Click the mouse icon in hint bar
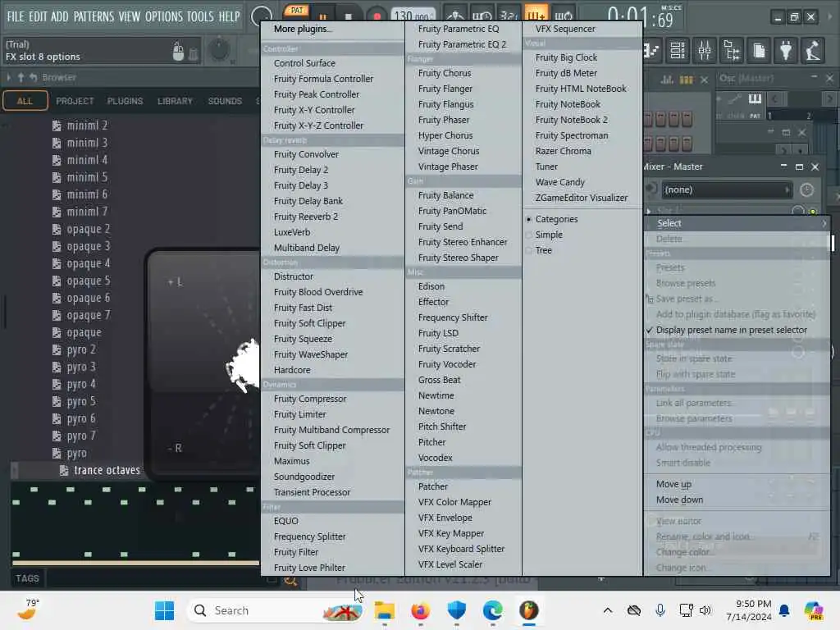840x630 pixels. pos(178,52)
